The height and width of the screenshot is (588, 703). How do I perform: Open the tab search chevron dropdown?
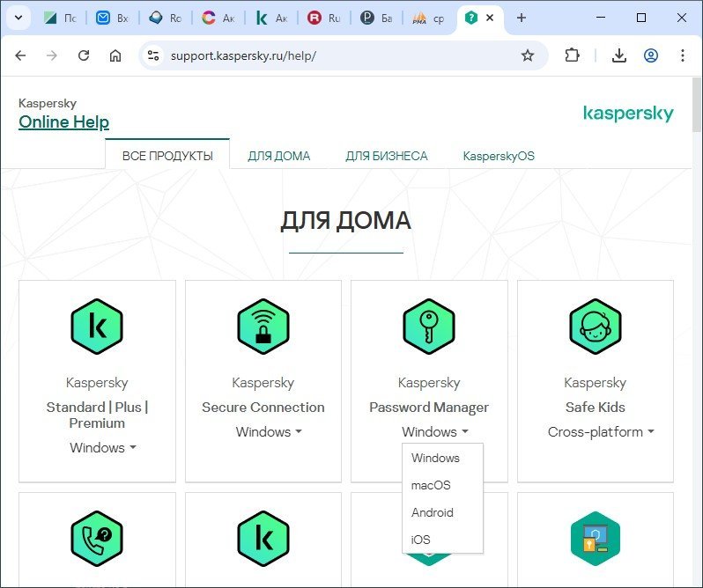[x=18, y=18]
